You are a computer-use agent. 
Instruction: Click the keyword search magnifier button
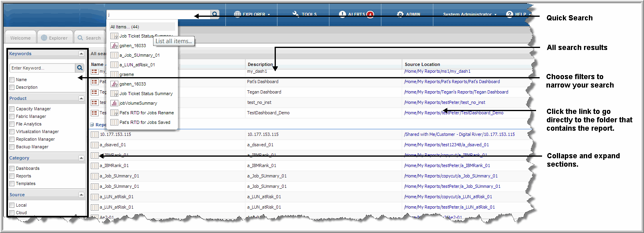pos(80,68)
